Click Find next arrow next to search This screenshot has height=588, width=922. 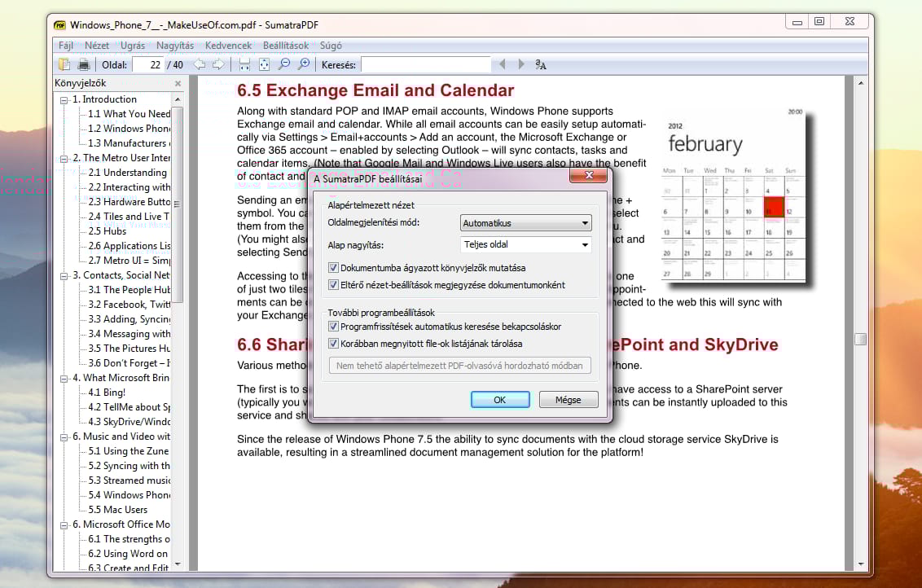coord(521,64)
